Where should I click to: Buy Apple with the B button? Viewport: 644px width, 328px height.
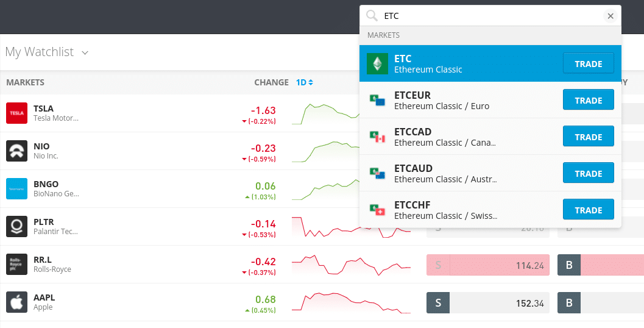click(569, 303)
